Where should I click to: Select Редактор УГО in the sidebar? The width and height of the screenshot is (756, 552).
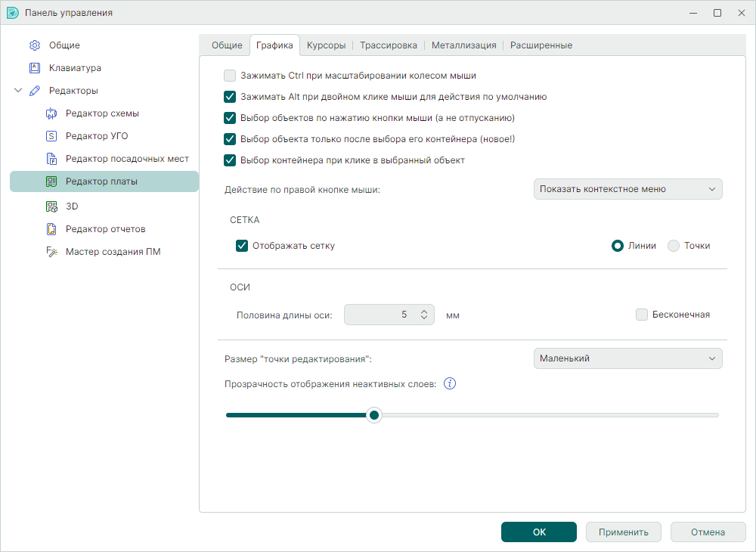[x=97, y=136]
